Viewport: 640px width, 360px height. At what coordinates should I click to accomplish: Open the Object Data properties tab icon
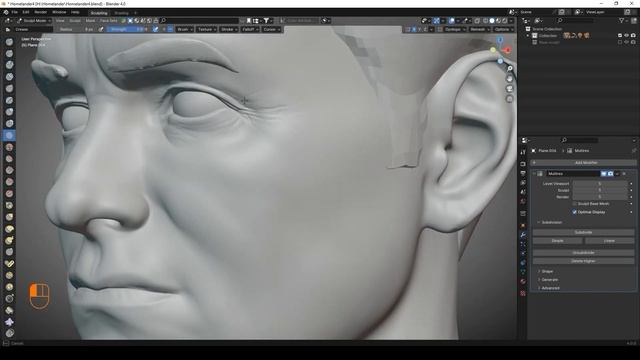pos(523,272)
